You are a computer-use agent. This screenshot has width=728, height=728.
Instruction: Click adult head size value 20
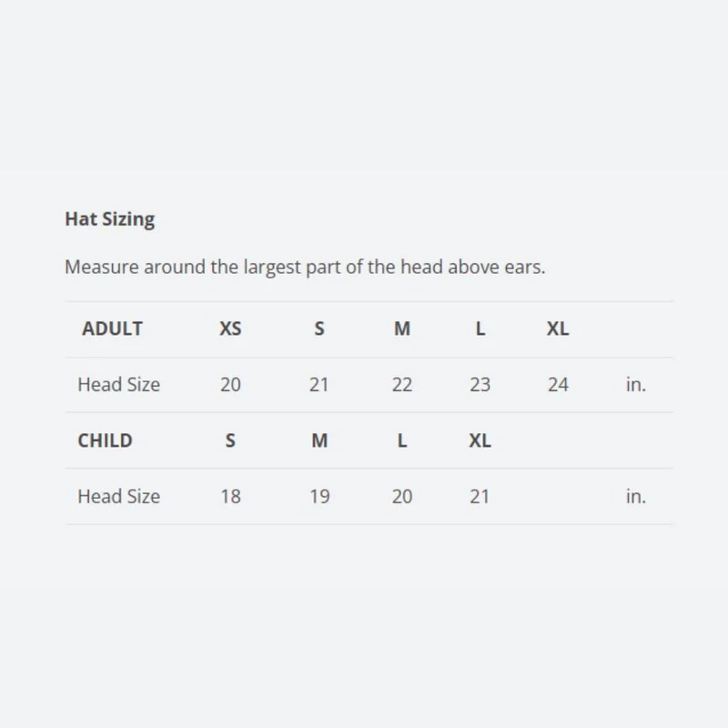[230, 384]
